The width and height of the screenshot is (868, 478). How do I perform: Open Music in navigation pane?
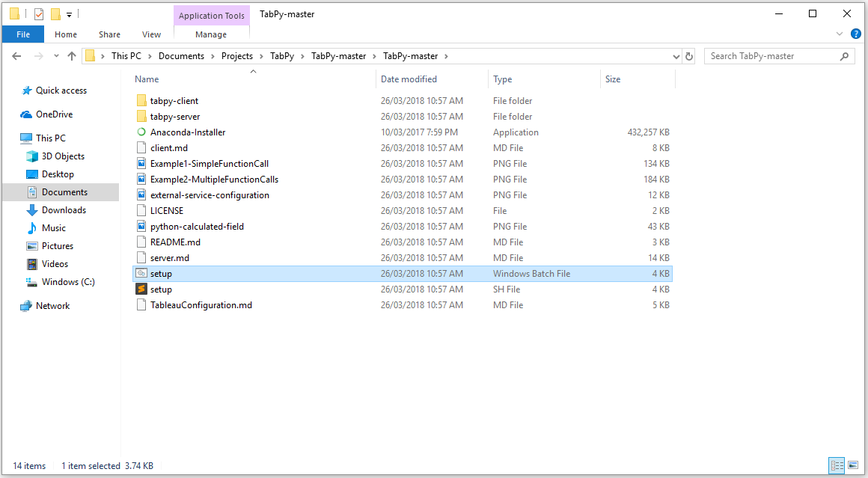pos(54,228)
